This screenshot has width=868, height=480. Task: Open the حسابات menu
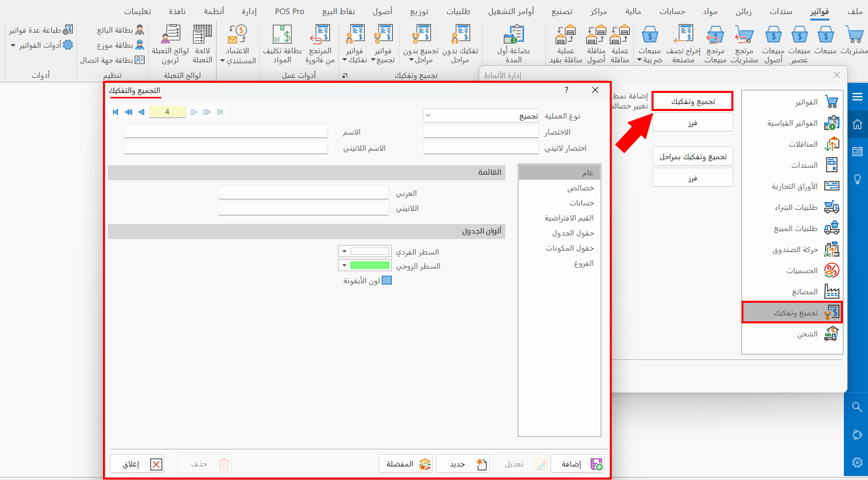click(x=672, y=11)
